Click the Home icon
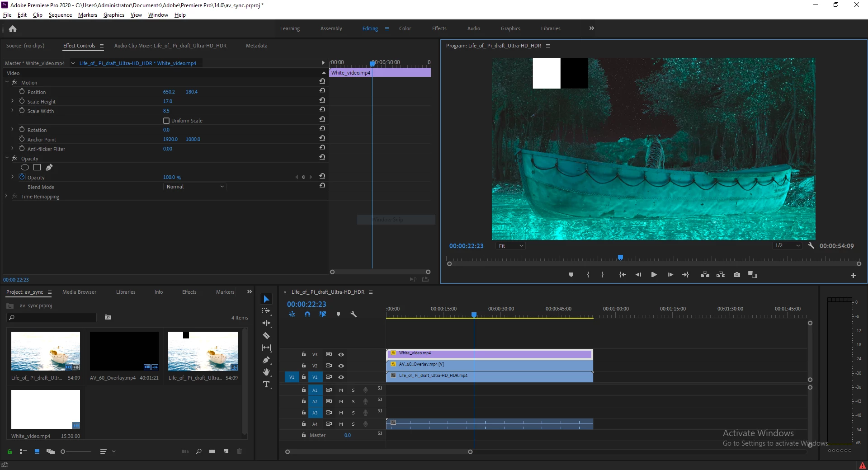Viewport: 868px width, 470px height. point(13,29)
